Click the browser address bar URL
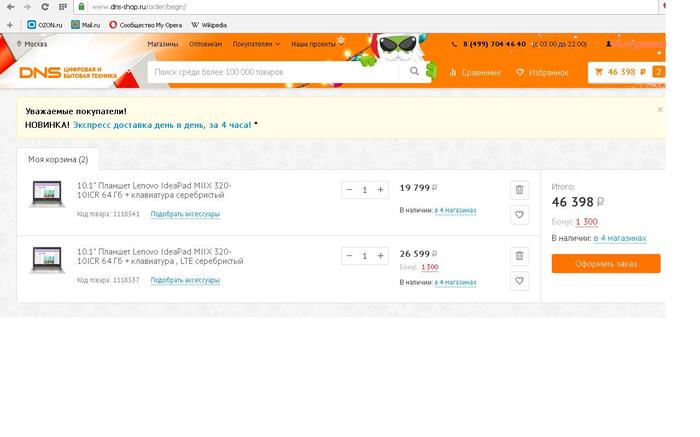This screenshot has height=437, width=700. tap(139, 7)
